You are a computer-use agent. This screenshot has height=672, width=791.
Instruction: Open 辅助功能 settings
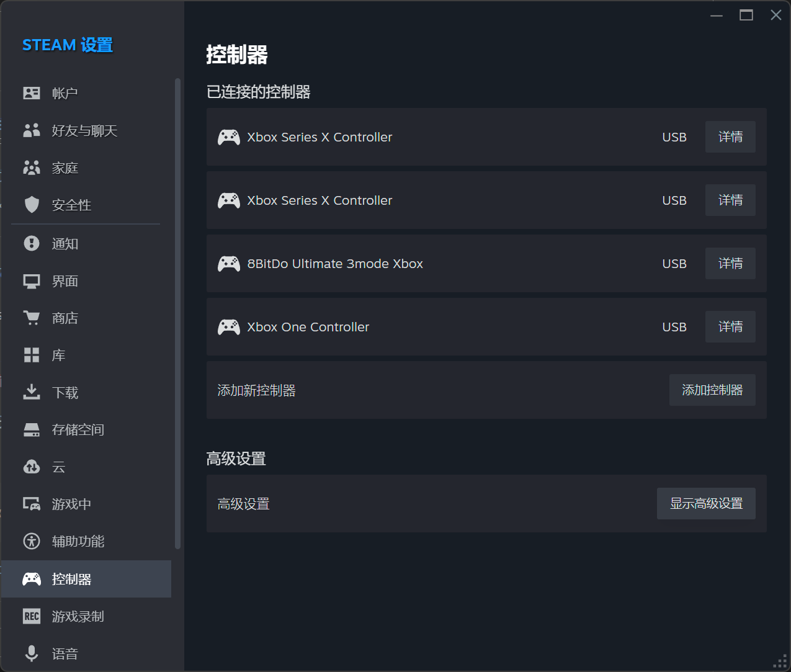pyautogui.click(x=86, y=541)
